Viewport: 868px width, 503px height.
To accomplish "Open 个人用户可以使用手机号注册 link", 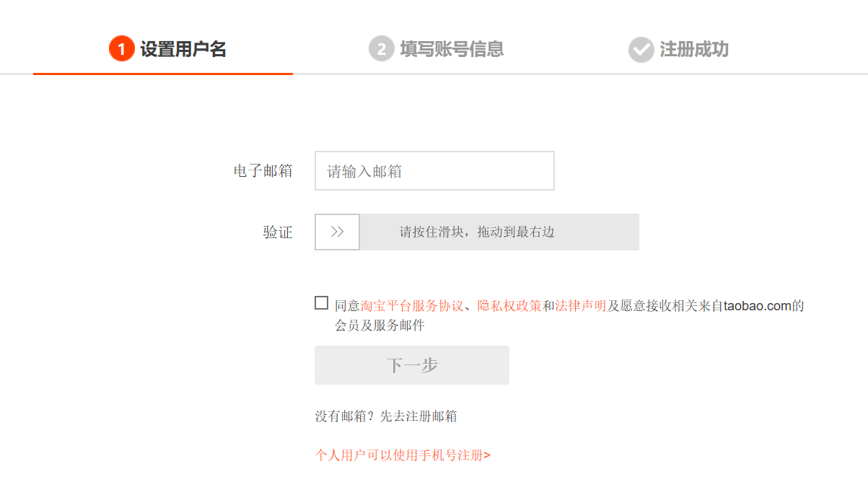I will [403, 455].
